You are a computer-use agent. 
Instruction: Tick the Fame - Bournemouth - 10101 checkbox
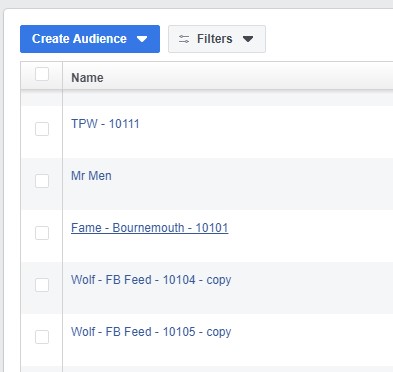[42, 233]
